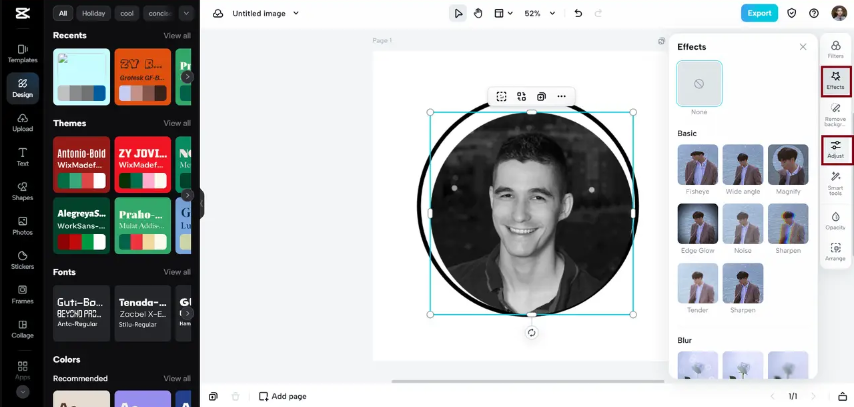
Task: Undo the last action
Action: coord(578,14)
